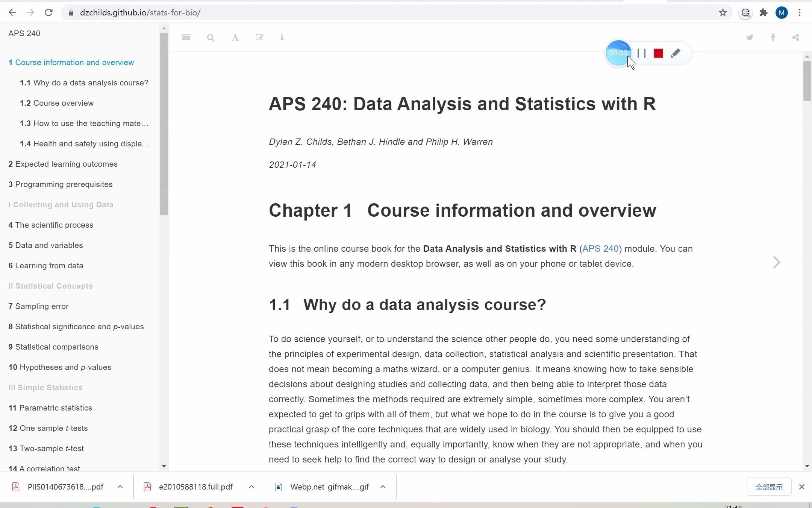Click main page scroll down arrow
The height and width of the screenshot is (508, 812).
tap(807, 466)
